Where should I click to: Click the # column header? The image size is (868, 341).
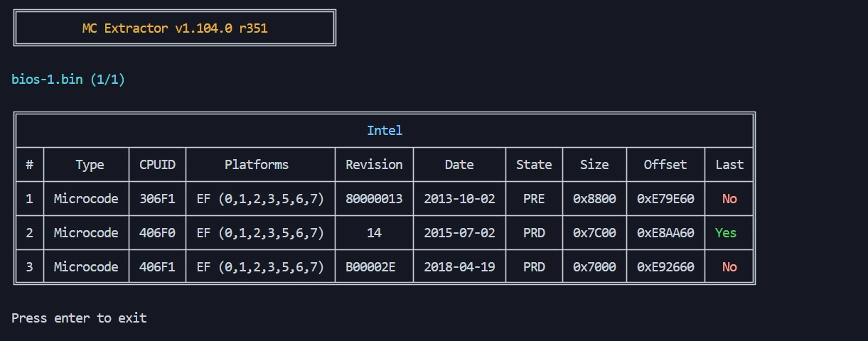point(29,165)
